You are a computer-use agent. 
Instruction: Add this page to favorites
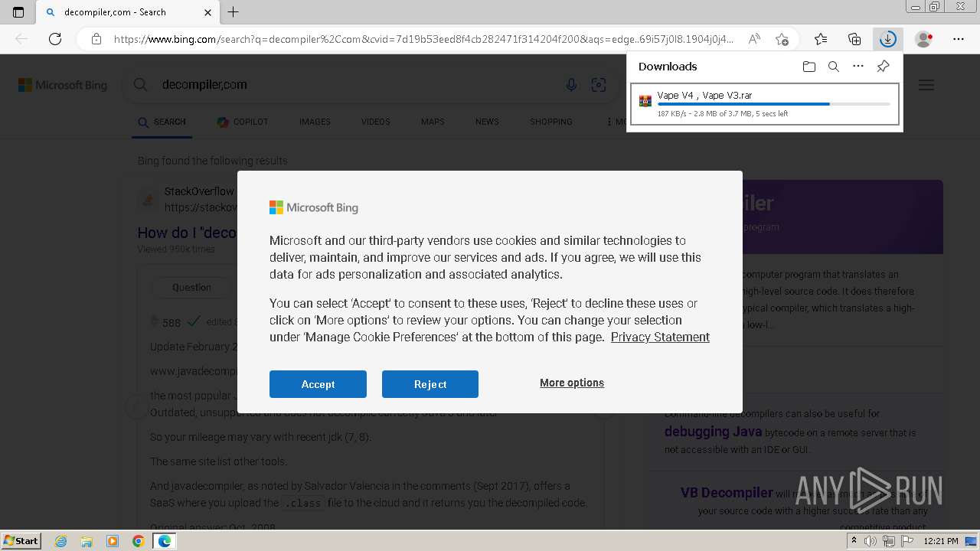coord(782,39)
